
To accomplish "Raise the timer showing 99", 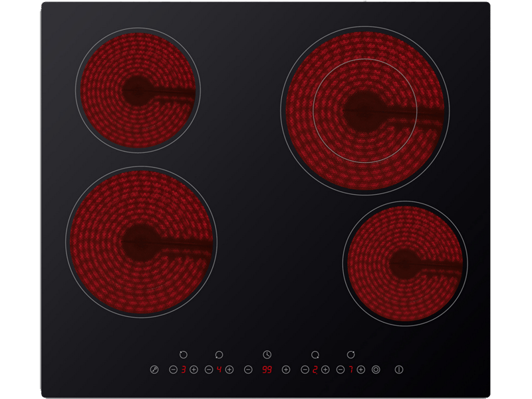I will (x=286, y=370).
